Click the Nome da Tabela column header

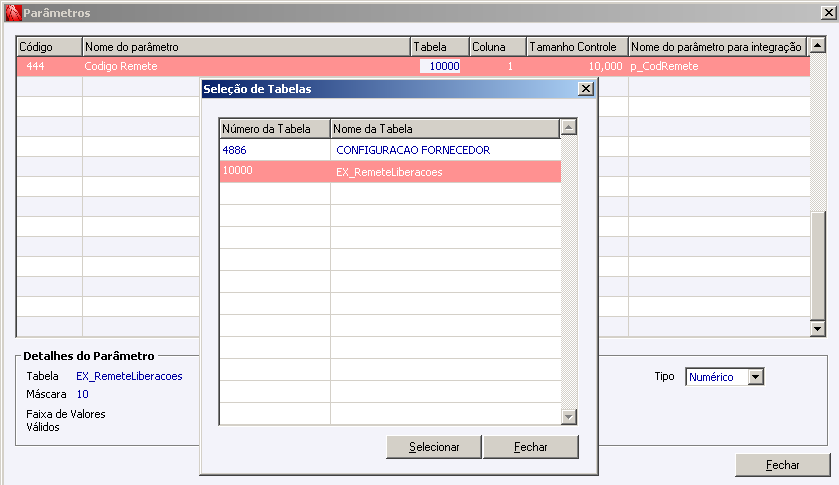tap(445, 129)
